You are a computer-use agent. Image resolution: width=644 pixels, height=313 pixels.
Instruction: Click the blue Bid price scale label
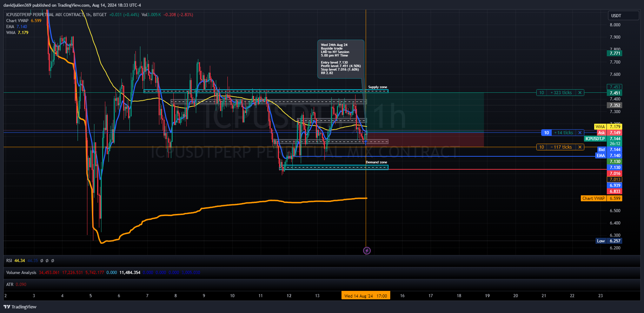609,150
